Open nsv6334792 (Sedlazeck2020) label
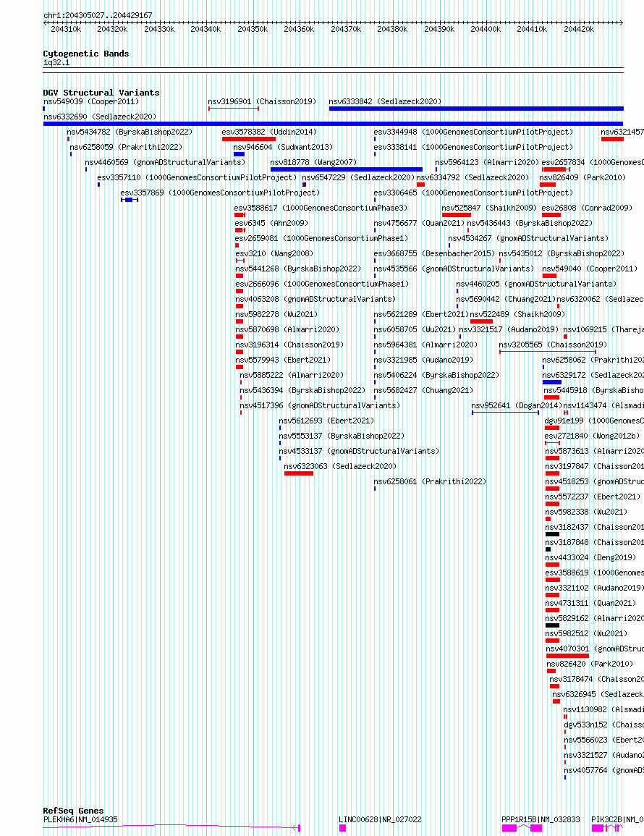This screenshot has height=836, width=644. pos(473,177)
